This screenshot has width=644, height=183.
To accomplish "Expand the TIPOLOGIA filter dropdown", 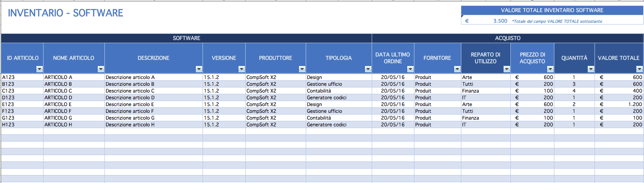I will pyautogui.click(x=367, y=69).
